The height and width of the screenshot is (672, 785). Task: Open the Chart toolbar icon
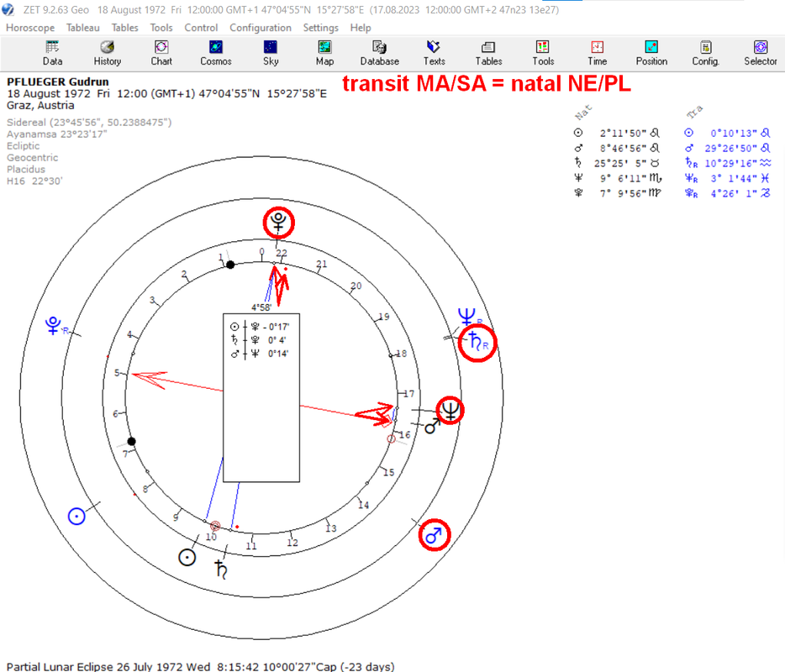click(x=161, y=53)
